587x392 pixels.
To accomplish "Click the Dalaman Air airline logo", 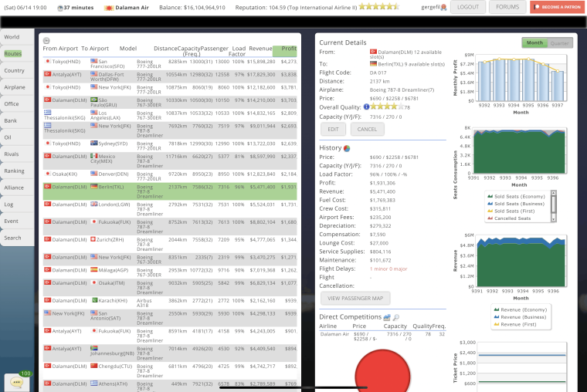I will [109, 8].
